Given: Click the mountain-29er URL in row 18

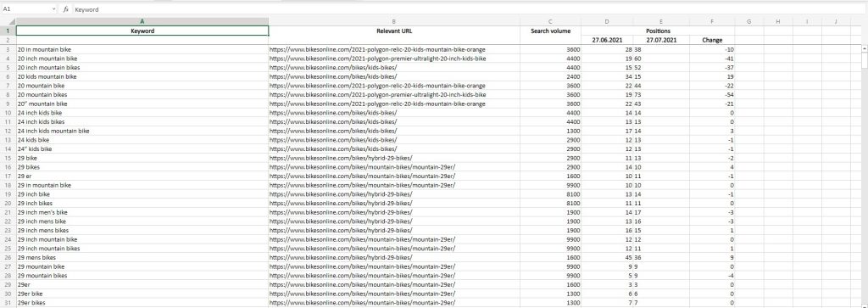Looking at the screenshot, I should (x=362, y=185).
